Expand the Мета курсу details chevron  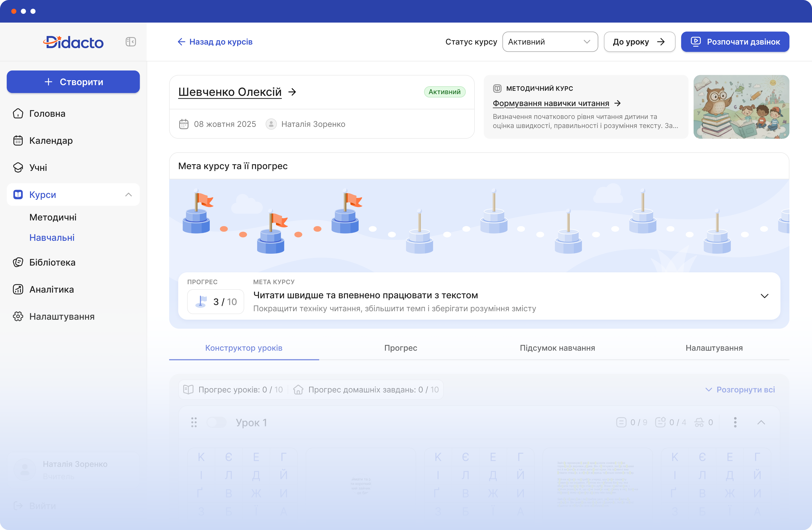(x=765, y=296)
